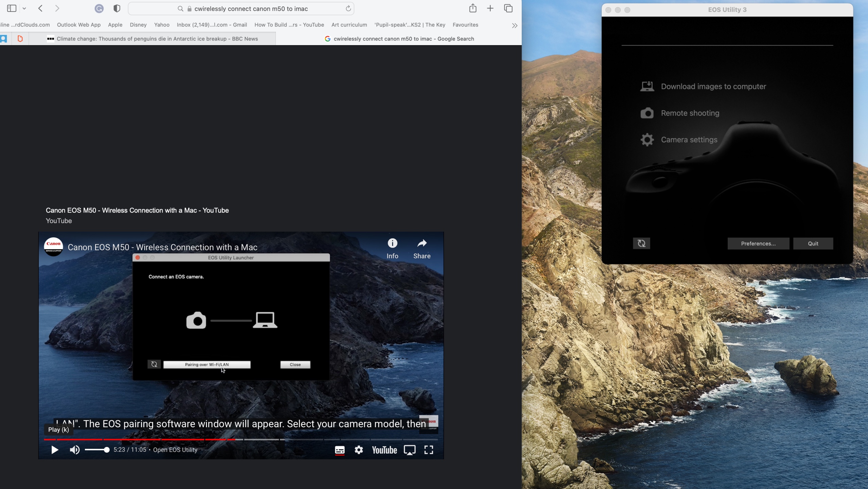Switch to BBC News penguins tab
The image size is (868, 489).
[157, 39]
